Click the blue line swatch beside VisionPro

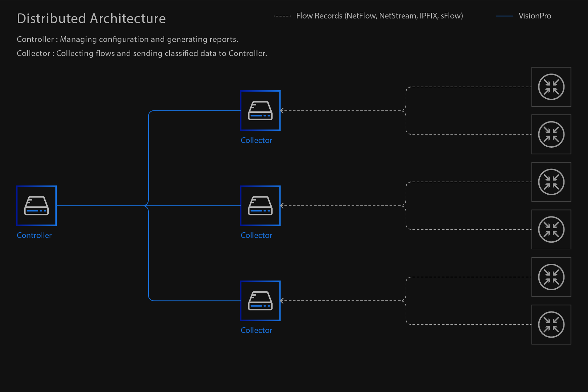504,16
